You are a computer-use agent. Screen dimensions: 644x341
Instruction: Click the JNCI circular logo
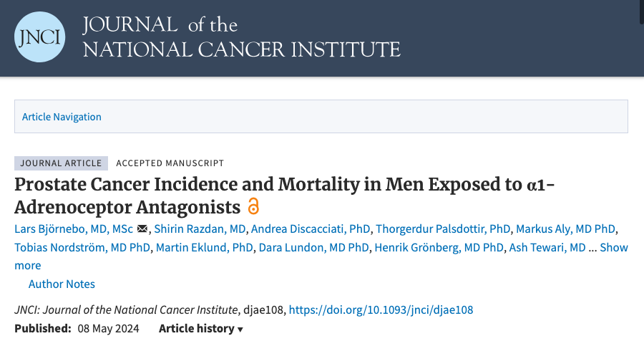[39, 37]
